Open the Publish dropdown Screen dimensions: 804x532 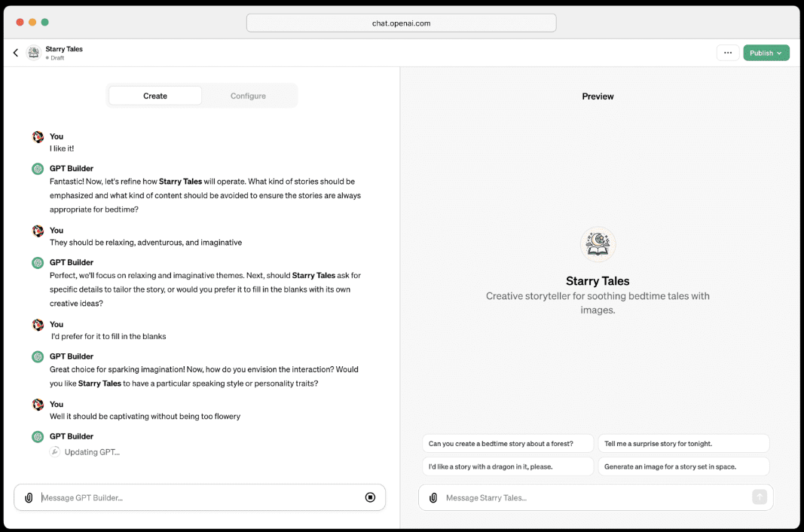(x=766, y=53)
